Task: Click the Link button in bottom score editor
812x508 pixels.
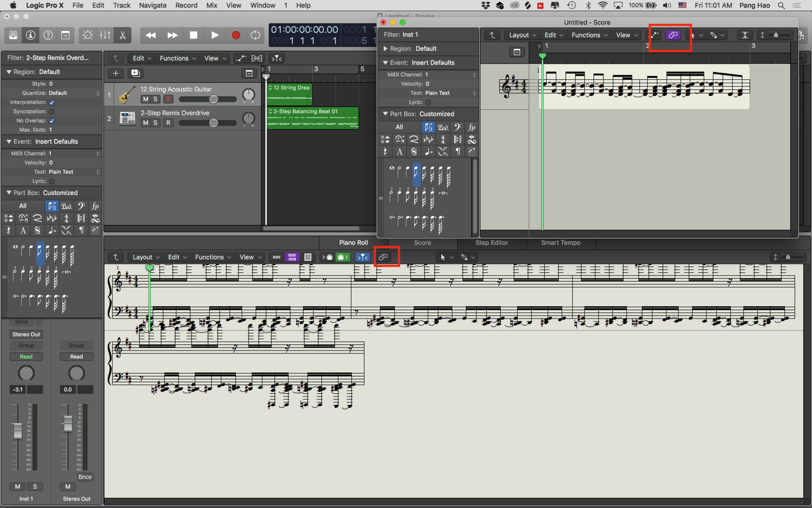Action: [383, 257]
